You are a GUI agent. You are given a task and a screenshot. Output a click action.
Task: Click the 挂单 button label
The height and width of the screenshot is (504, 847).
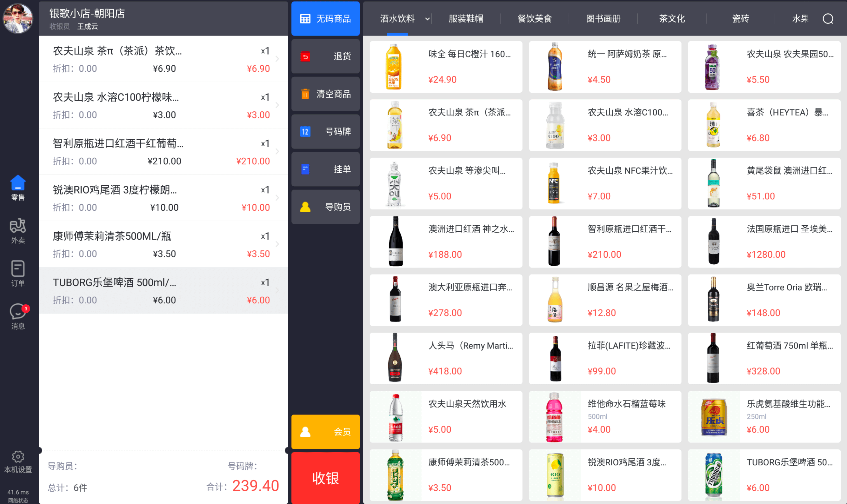tap(342, 169)
